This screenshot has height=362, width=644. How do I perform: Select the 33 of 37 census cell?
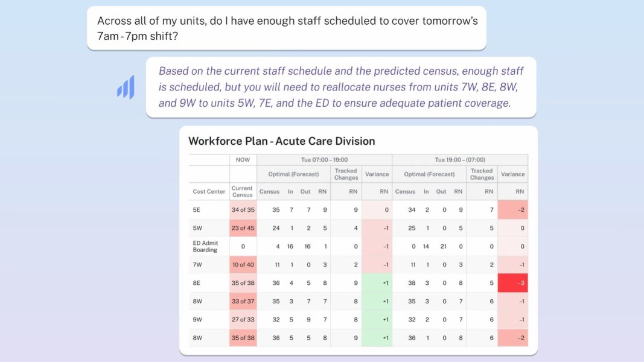[x=243, y=301]
